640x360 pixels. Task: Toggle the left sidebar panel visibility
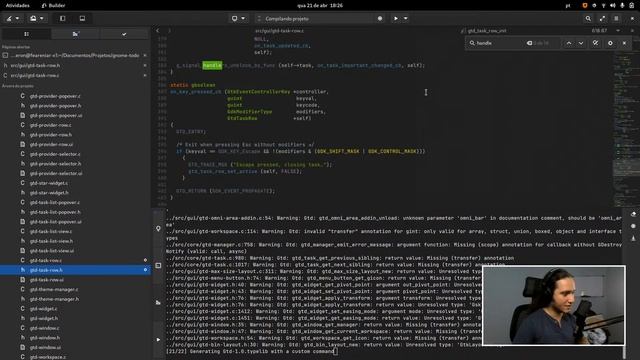[62, 18]
